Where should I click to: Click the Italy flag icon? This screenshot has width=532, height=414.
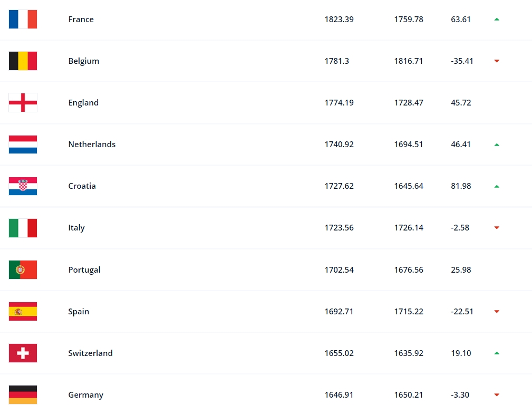tap(23, 228)
